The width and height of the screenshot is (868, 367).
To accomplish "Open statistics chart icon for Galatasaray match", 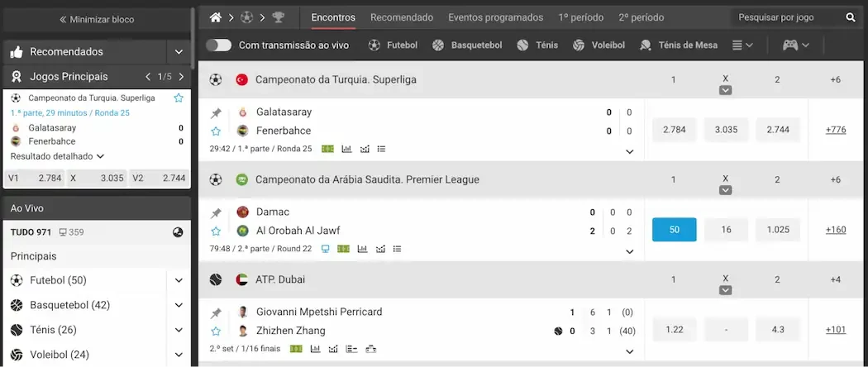I will [x=346, y=149].
